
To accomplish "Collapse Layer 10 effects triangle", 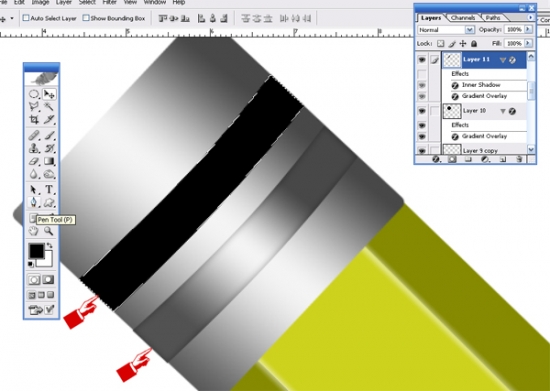I will coord(503,112).
